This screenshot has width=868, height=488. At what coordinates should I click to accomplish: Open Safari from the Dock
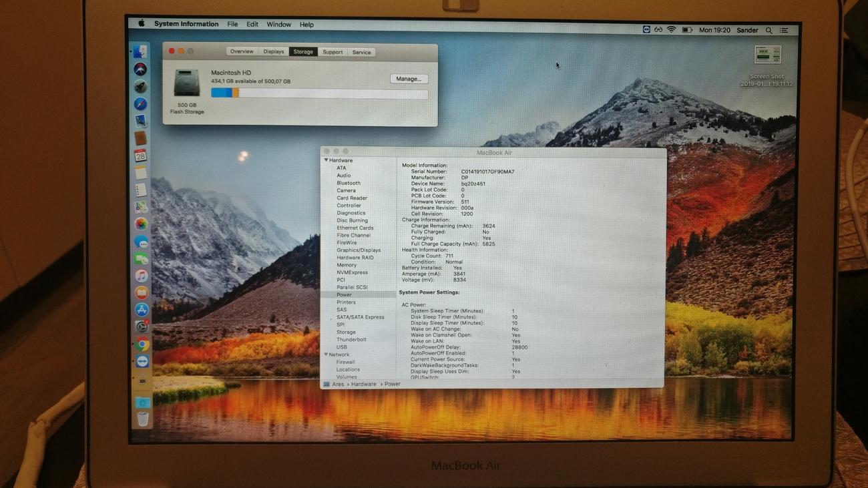tap(140, 103)
